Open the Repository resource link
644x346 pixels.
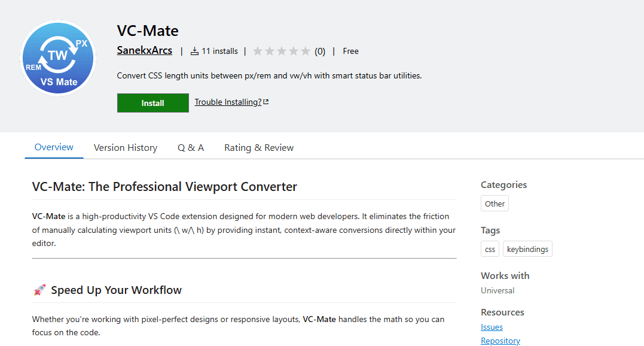(x=500, y=341)
